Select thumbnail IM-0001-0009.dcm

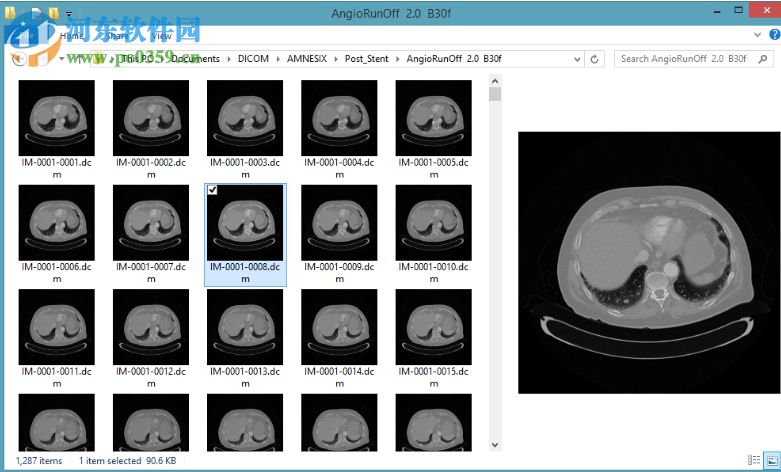(x=339, y=223)
